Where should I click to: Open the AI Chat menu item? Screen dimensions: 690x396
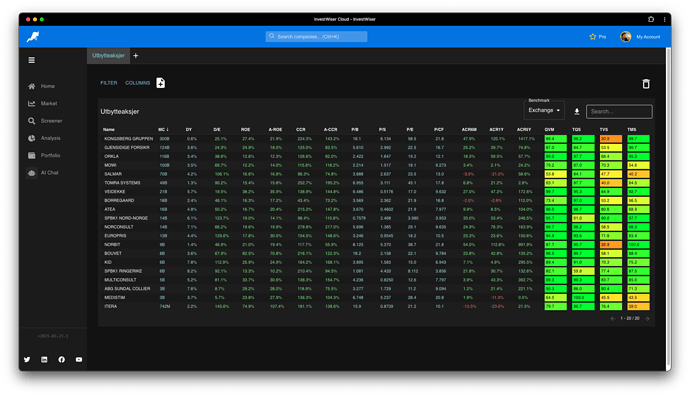click(50, 173)
